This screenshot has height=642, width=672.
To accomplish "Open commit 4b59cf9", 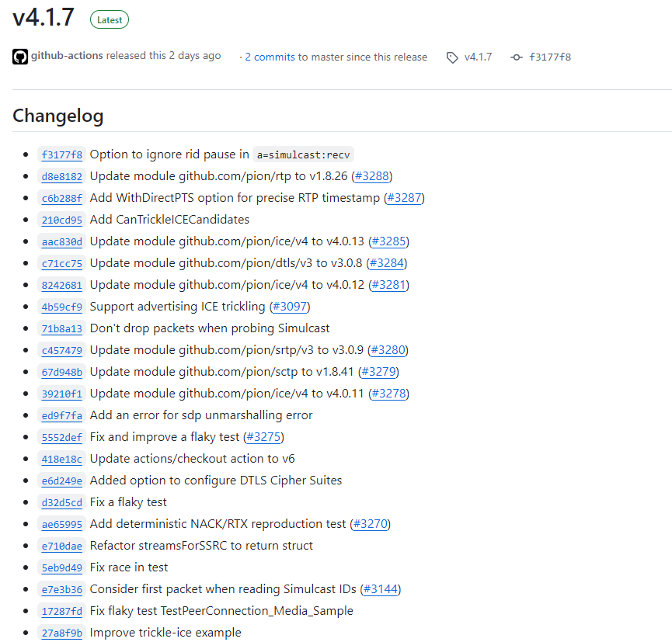I will coord(61,307).
